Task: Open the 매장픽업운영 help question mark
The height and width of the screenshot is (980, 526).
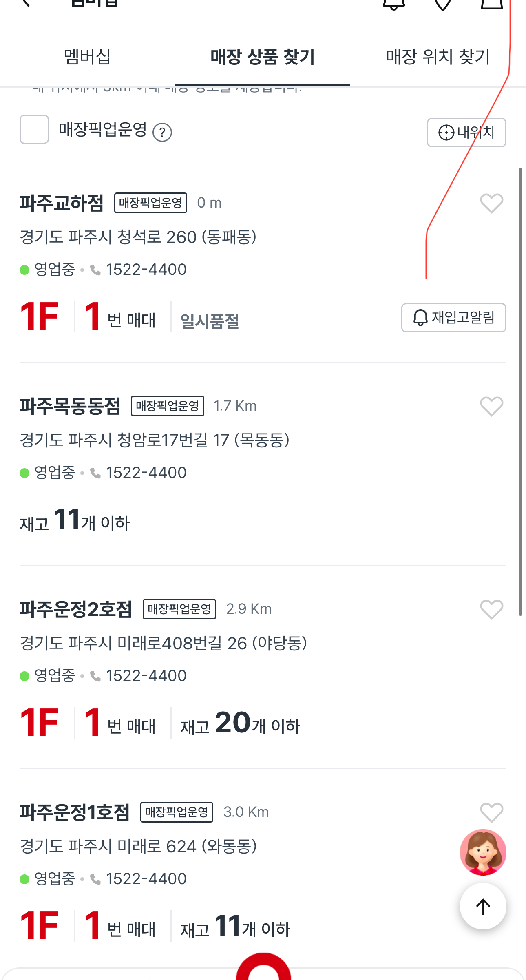Action: (x=162, y=132)
